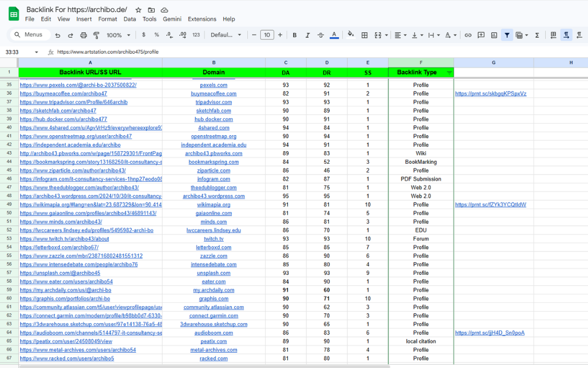Click the insert chart icon
Viewport: 588px width, 368px height.
tap(494, 35)
